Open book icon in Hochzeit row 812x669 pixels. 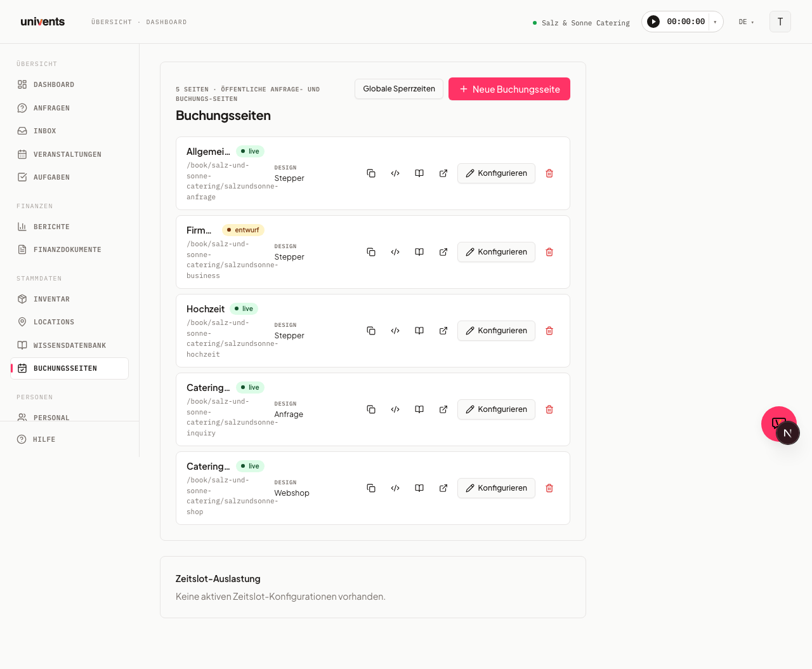tap(419, 331)
